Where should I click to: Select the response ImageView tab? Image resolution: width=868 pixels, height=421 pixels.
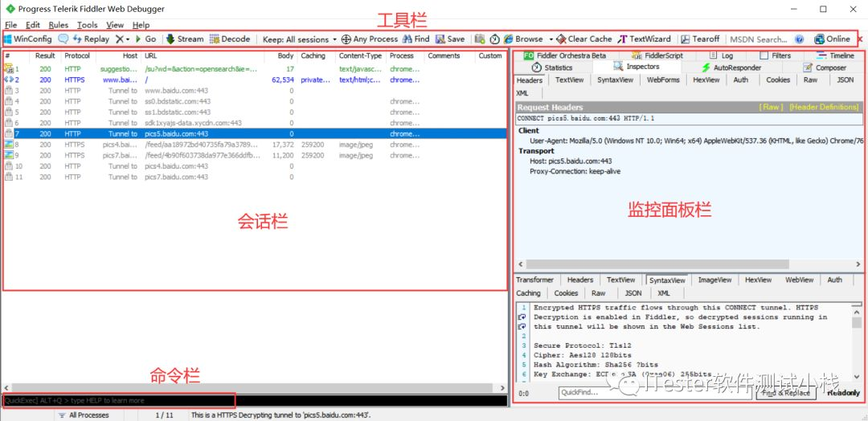(x=714, y=280)
